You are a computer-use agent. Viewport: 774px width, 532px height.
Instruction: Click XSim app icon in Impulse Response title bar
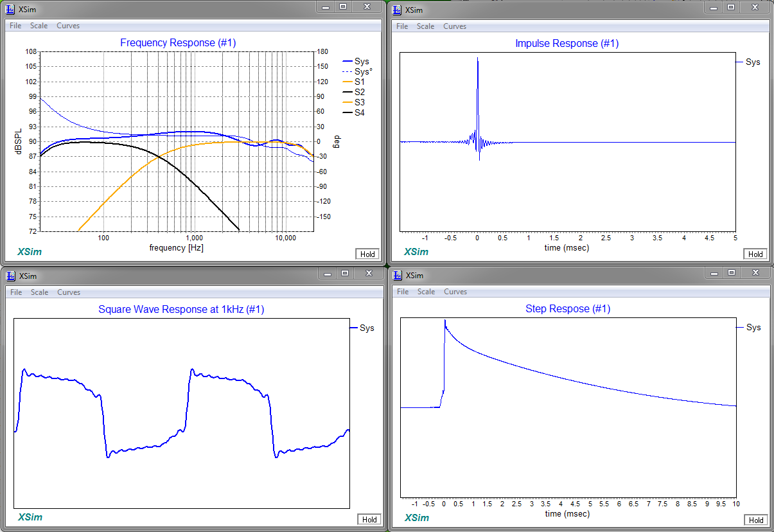click(x=397, y=9)
